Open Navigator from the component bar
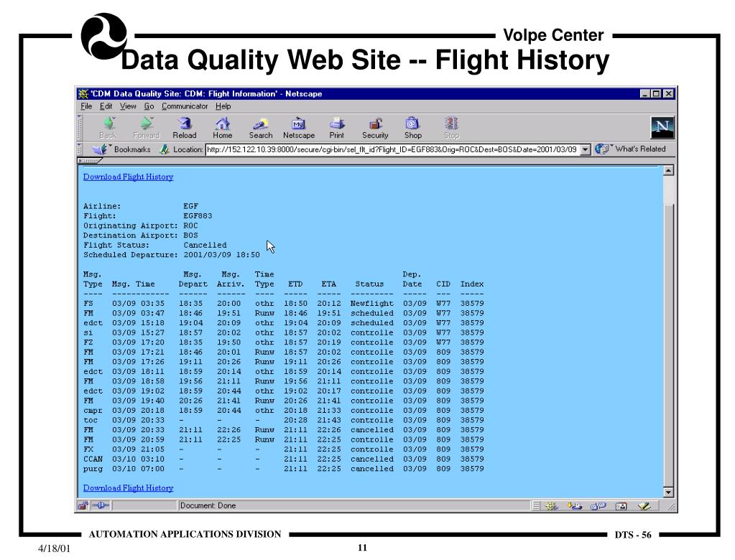735x560 pixels. tap(551, 505)
